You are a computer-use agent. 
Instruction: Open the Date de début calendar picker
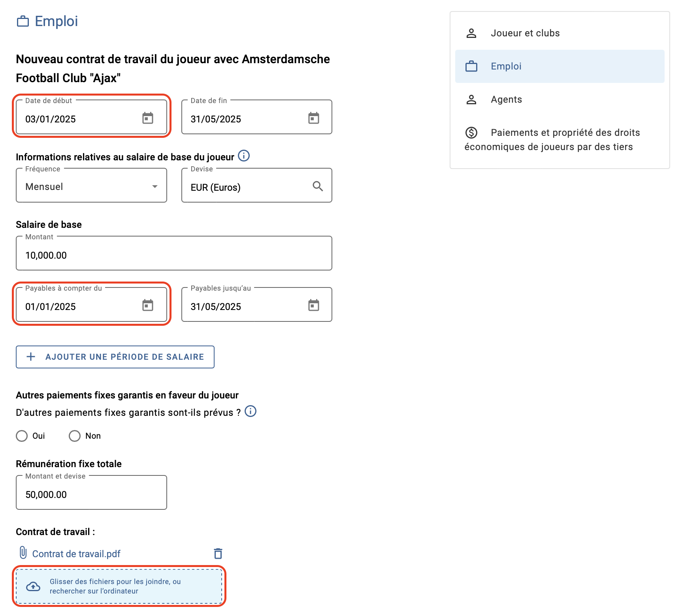tap(148, 118)
